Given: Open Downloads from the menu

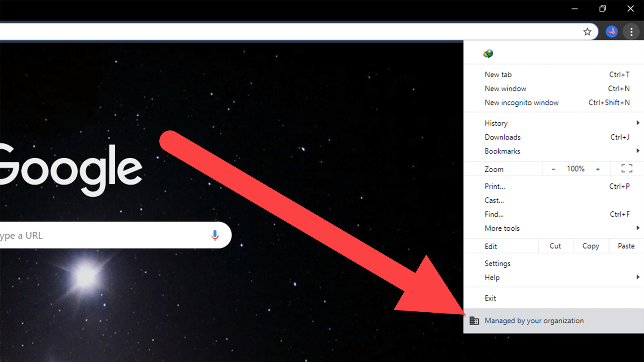Looking at the screenshot, I should pos(553,137).
